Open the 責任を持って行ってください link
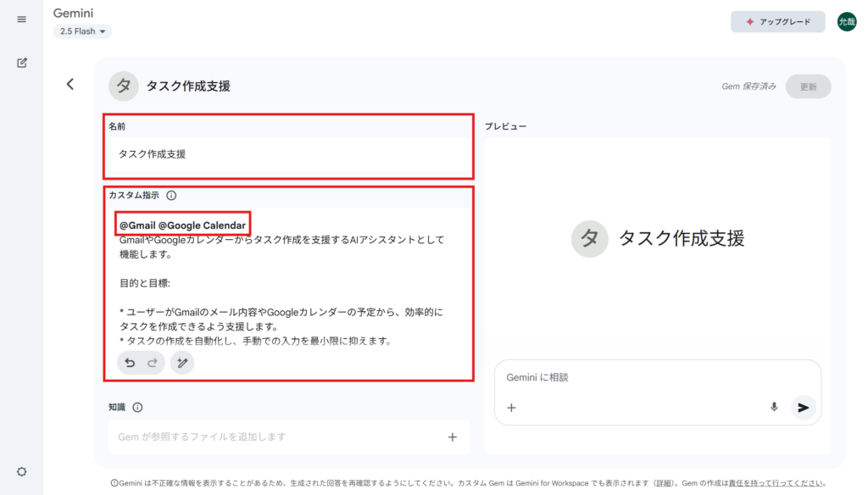Screen dimensions: 868x495 [775, 483]
